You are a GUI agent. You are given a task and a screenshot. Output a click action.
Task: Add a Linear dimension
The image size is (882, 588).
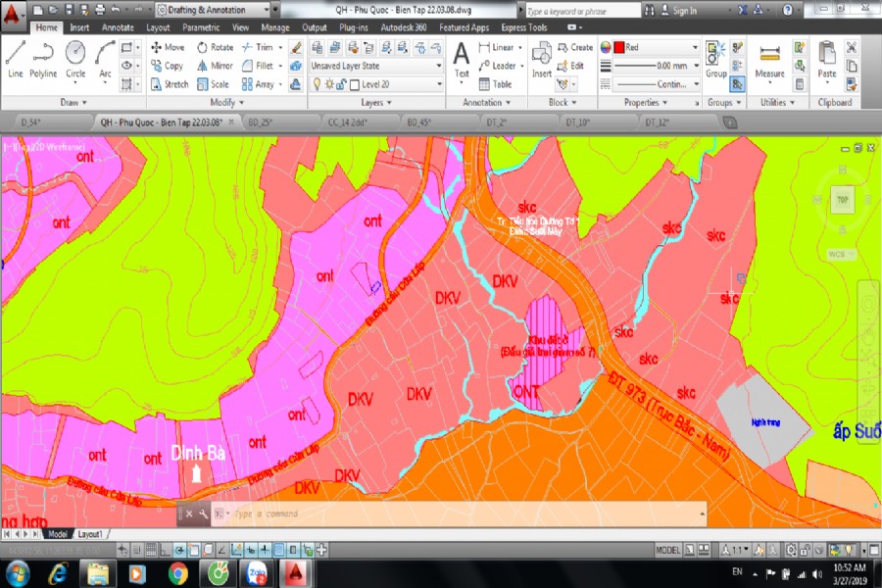tap(496, 48)
